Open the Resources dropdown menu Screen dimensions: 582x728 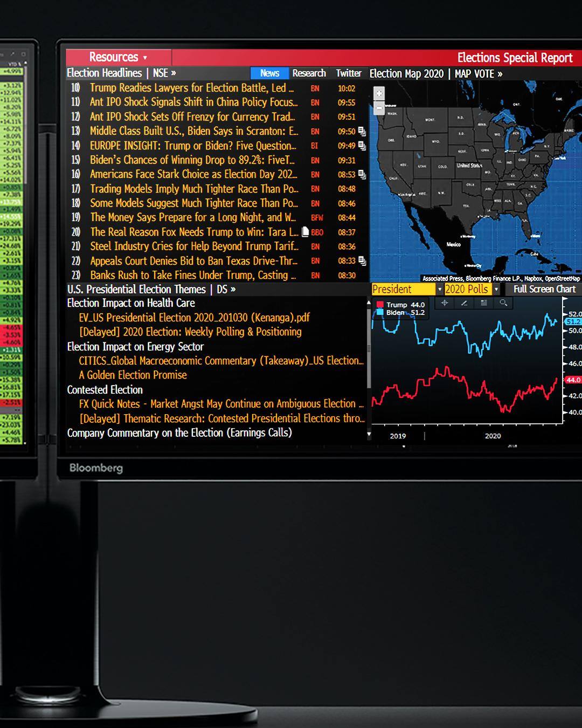point(119,57)
